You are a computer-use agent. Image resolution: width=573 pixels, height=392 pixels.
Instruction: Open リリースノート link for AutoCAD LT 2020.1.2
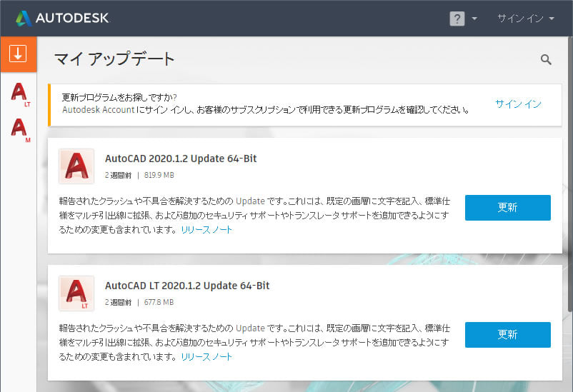point(206,357)
